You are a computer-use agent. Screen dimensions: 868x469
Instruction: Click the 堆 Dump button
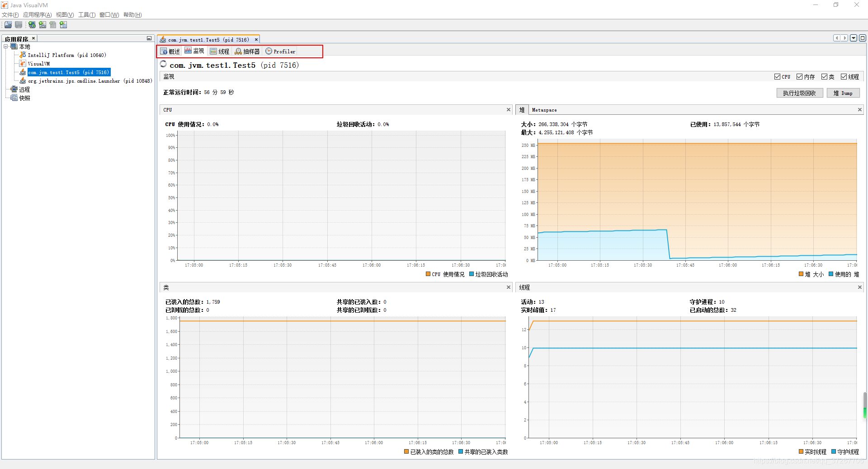(843, 93)
